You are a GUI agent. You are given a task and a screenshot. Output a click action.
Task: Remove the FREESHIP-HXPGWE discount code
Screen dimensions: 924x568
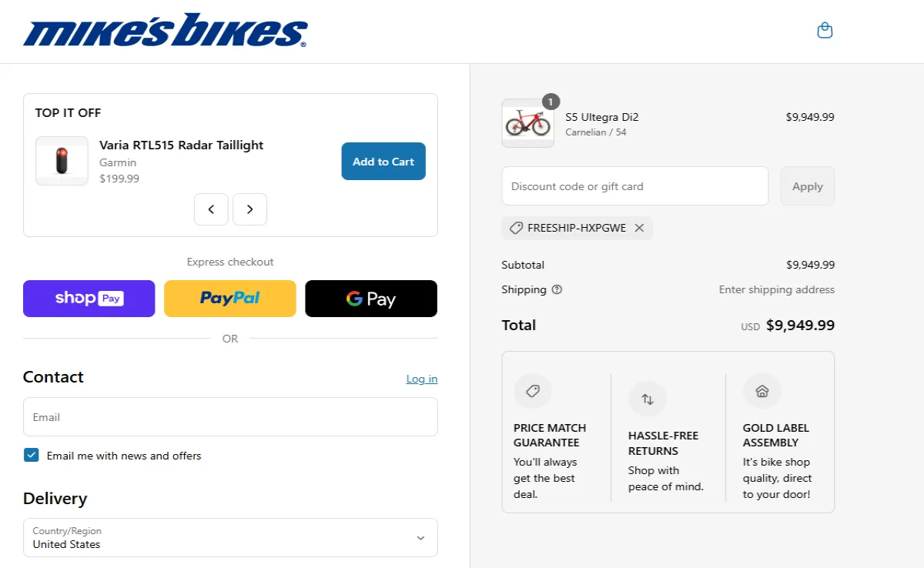638,228
